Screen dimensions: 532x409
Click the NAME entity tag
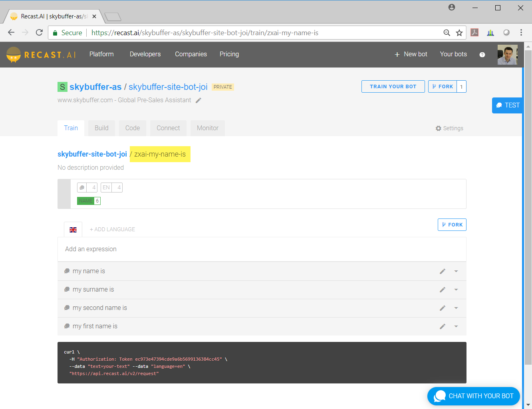(x=89, y=201)
